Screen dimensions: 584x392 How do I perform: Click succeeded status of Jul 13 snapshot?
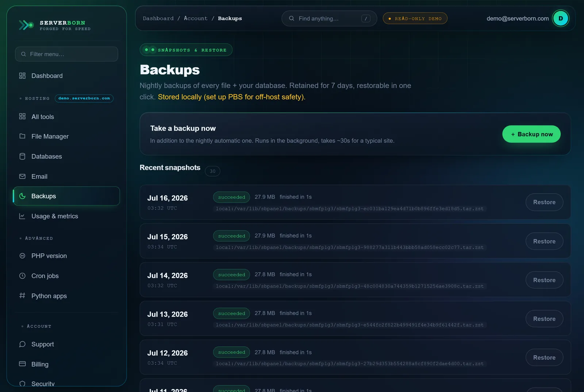[x=231, y=313]
